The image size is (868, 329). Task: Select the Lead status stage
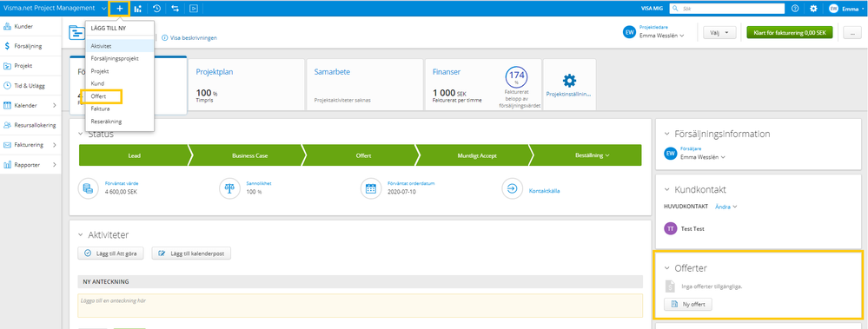134,155
